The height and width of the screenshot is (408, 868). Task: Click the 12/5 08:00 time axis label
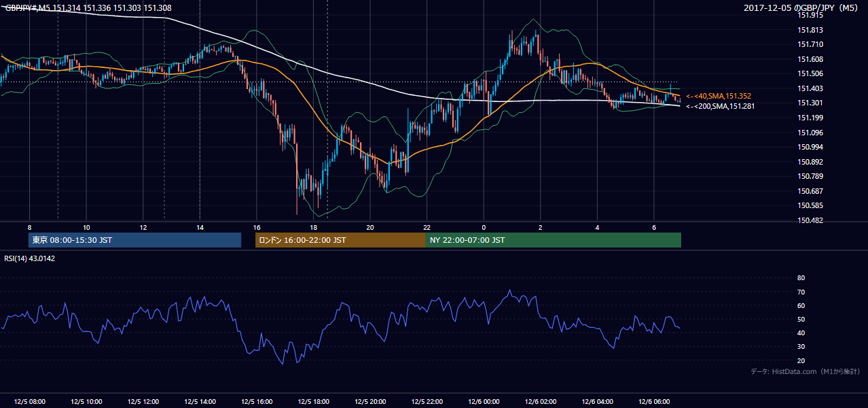point(29,402)
